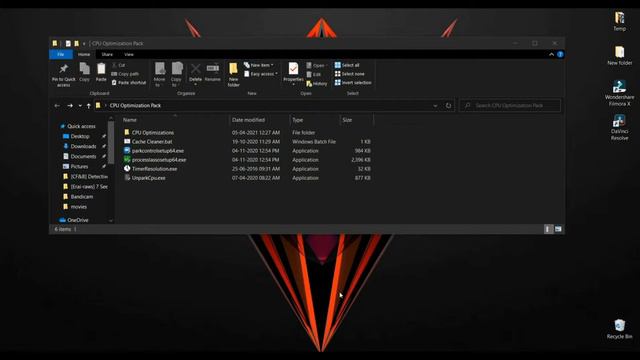Switch to the Share tab

pos(107,54)
